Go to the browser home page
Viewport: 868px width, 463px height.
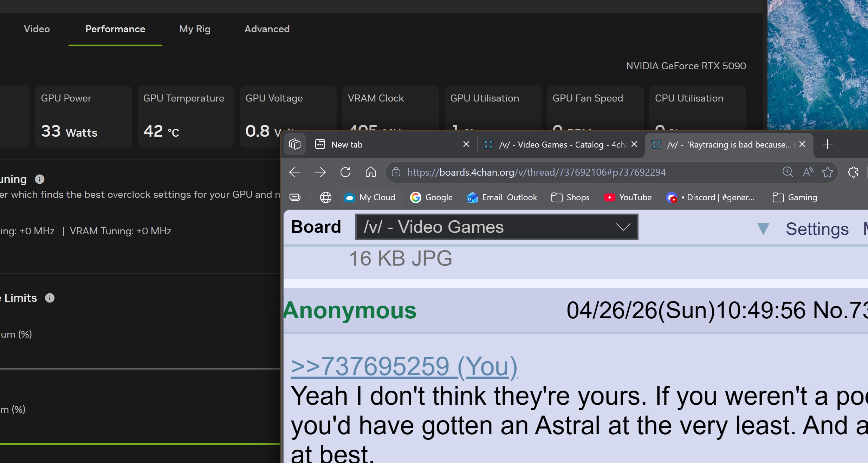[370, 172]
